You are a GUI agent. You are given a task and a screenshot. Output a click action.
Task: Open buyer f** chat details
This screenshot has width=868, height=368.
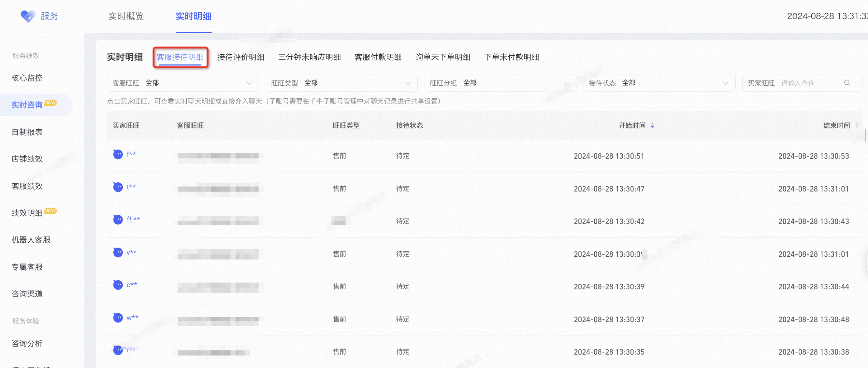[131, 154]
